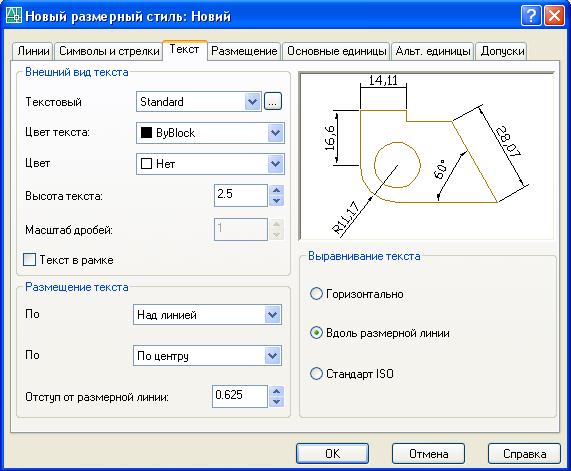Expand the 'Над линией' vertical placement dropdown
Viewport: 571px width, 471px height.
click(x=273, y=315)
